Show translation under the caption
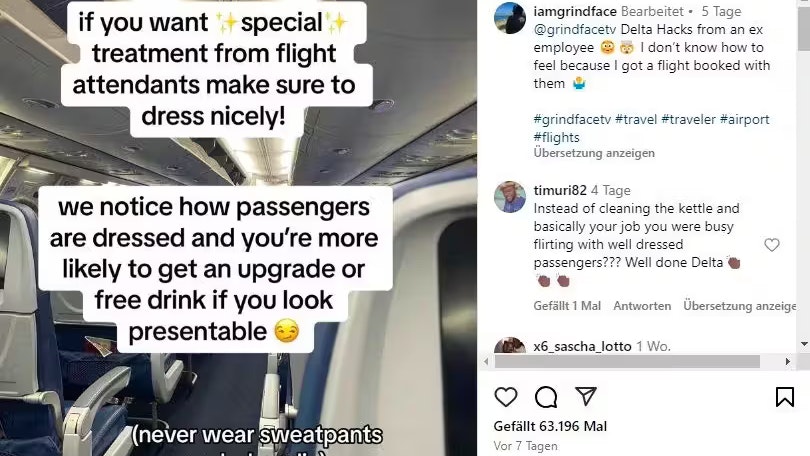Image resolution: width=810 pixels, height=456 pixels. 594,153
